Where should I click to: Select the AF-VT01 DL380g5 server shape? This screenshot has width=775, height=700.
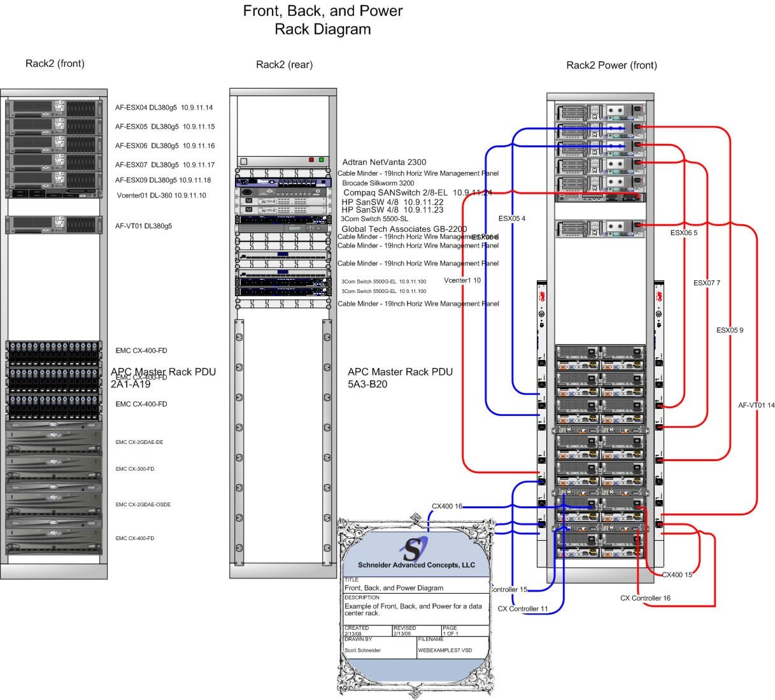pos(54,224)
